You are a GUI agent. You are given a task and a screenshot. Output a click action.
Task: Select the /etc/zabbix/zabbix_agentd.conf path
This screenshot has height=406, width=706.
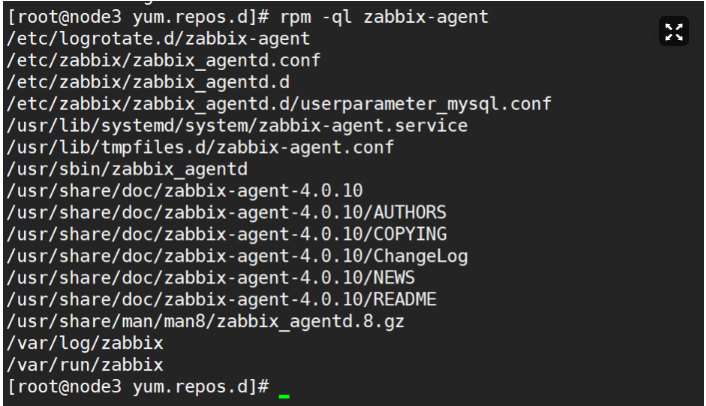(163, 61)
